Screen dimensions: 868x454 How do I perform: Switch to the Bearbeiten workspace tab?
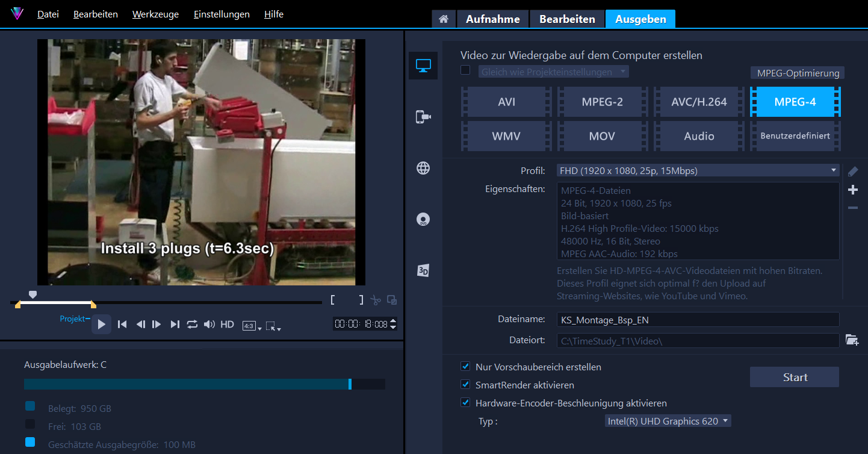point(567,19)
